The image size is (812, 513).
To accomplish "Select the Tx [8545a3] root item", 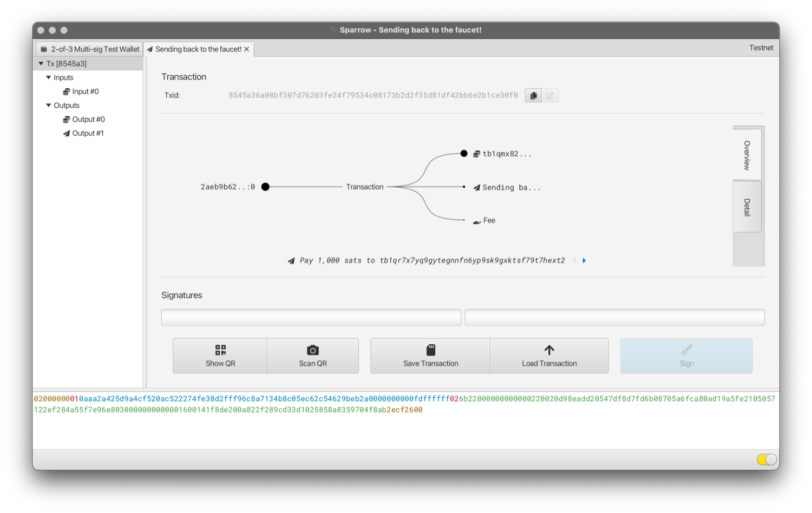I will [67, 63].
